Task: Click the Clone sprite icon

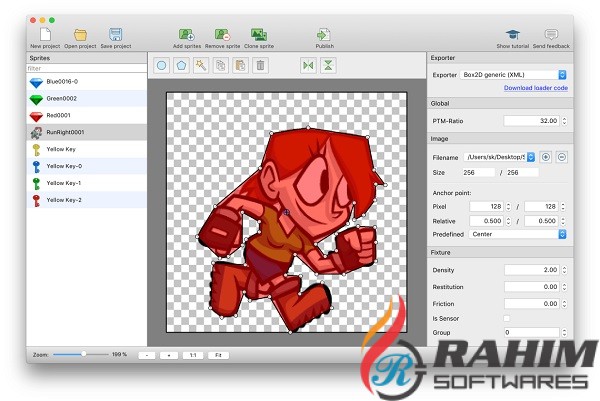Action: [x=259, y=34]
